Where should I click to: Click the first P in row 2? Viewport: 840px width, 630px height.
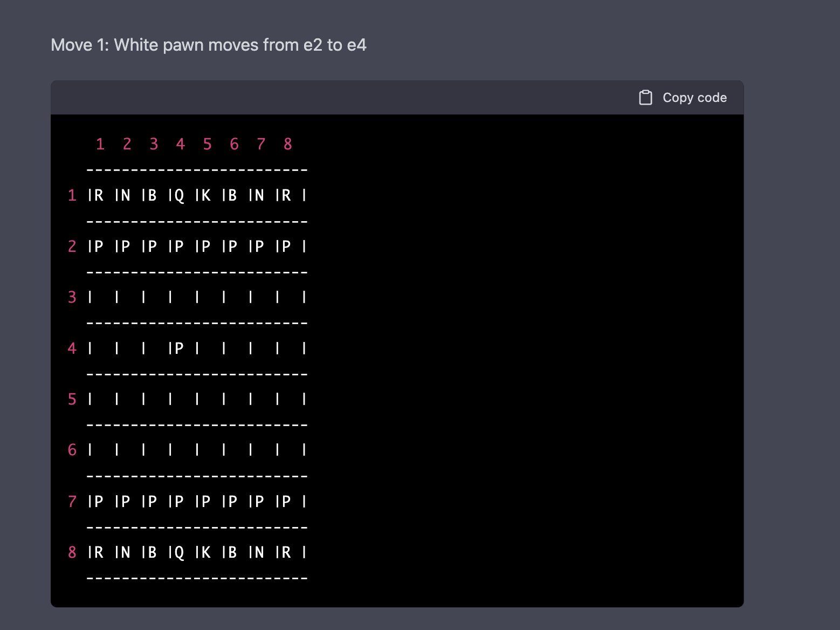(99, 246)
